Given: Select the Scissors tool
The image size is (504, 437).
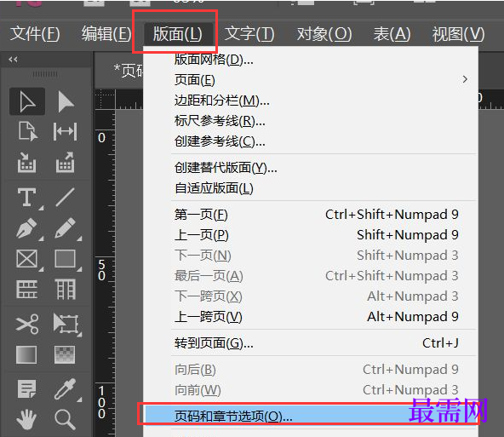Looking at the screenshot, I should tap(27, 324).
